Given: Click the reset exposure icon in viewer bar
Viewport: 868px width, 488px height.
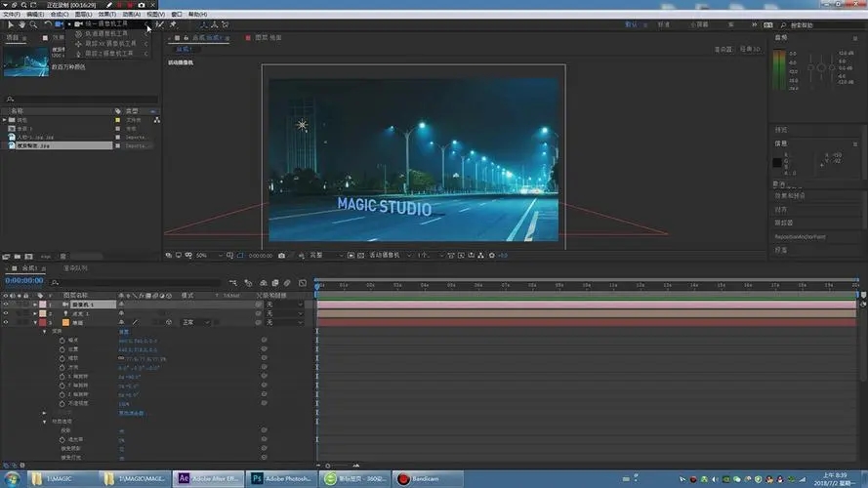Looking at the screenshot, I should tap(491, 255).
